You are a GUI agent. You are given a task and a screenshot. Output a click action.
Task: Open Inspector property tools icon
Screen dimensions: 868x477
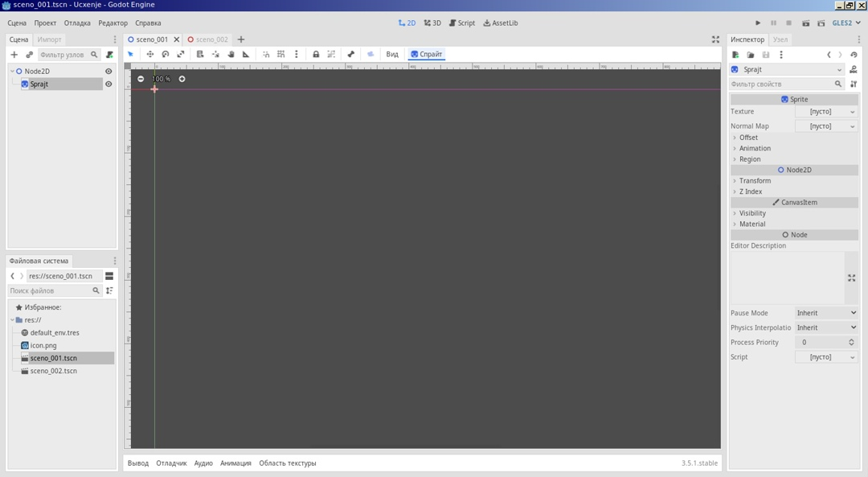point(854,84)
